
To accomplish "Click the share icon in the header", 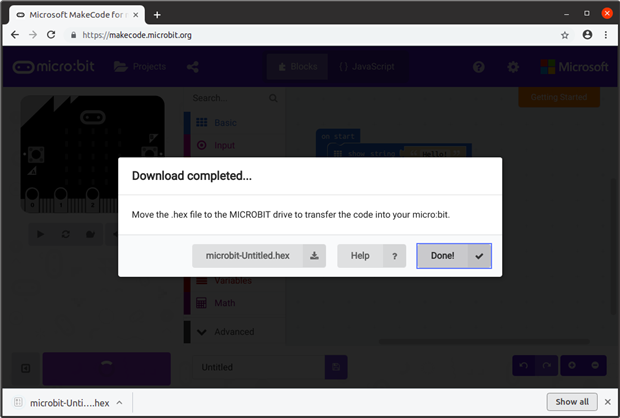I will [193, 67].
